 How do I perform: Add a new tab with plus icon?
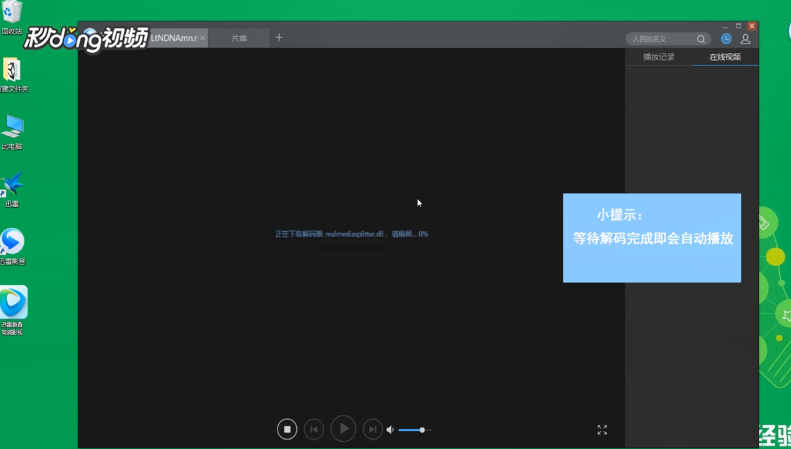point(279,37)
